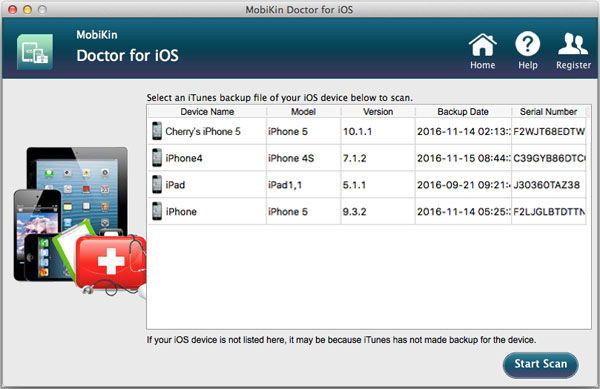Click backup date 2016-09-21 09:21

463,185
